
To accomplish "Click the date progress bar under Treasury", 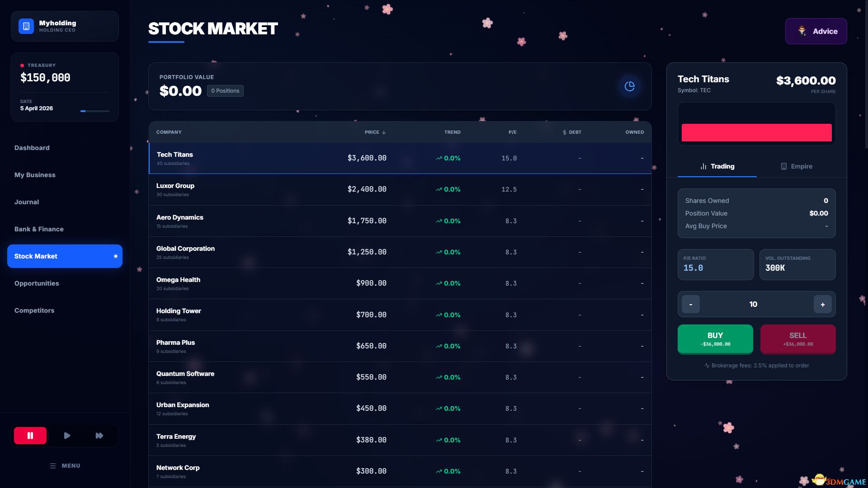I will pyautogui.click(x=95, y=111).
